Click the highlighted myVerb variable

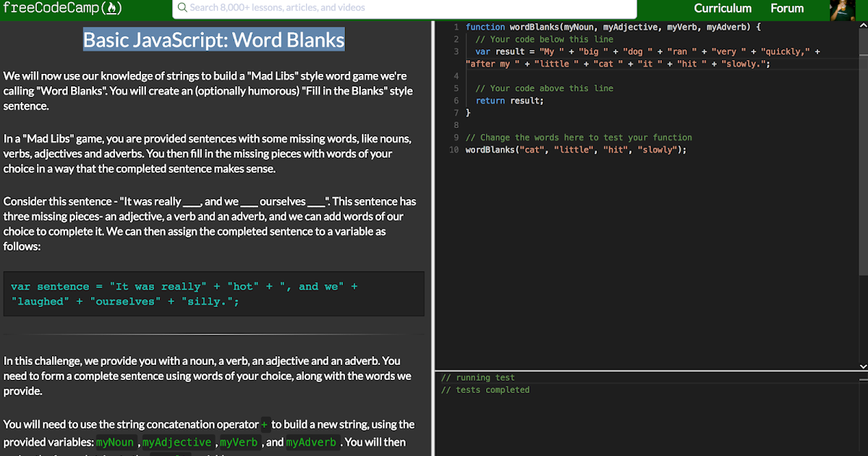[239, 442]
